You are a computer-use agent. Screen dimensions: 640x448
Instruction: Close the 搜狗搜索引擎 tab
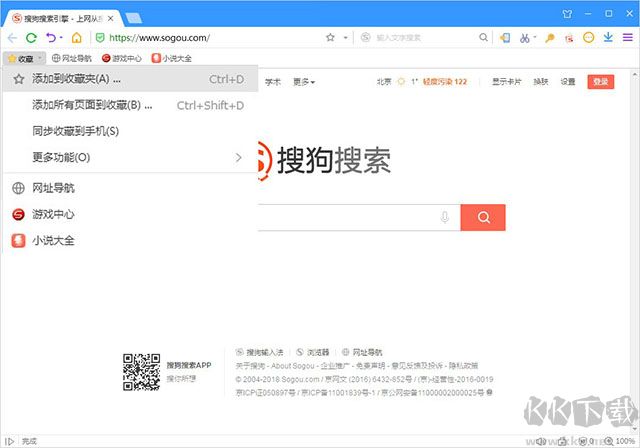point(111,19)
